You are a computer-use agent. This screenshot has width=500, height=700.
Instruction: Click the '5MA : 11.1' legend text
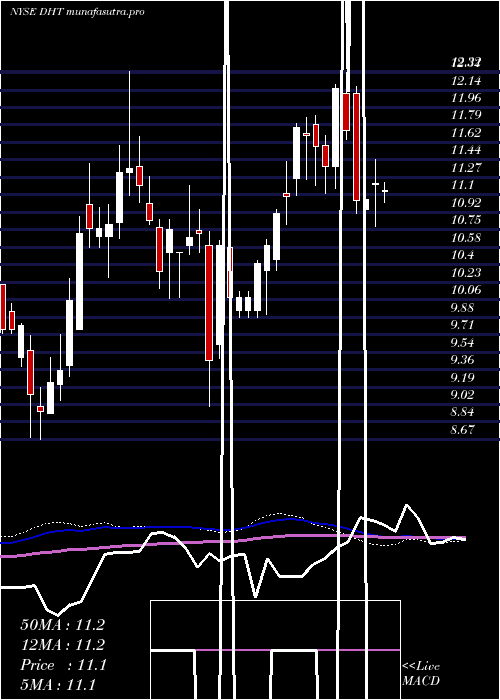pos(58,685)
